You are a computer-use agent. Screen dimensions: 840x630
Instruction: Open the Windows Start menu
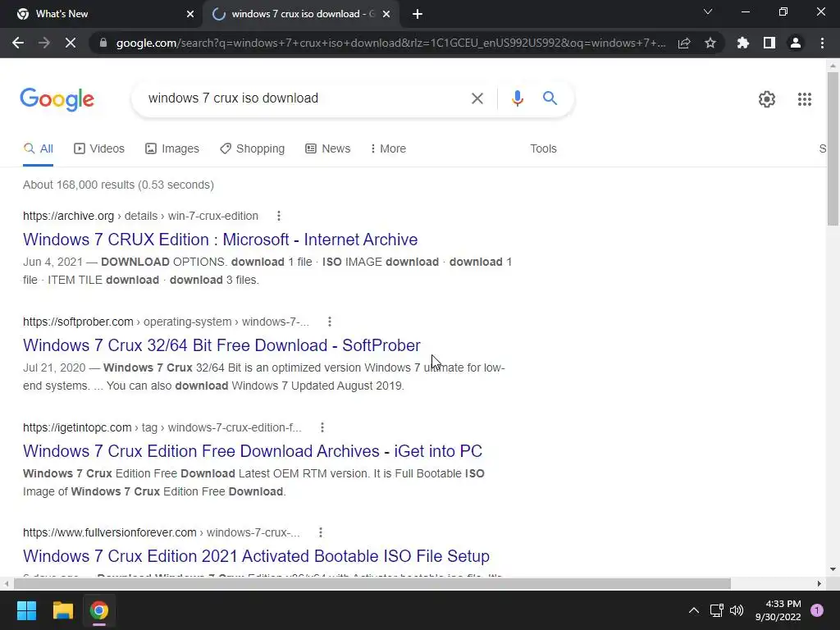coord(26,610)
